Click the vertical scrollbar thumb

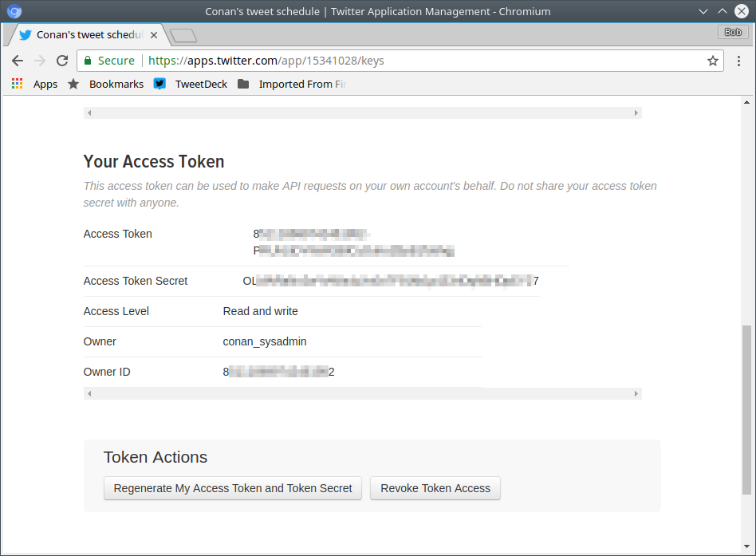pyautogui.click(x=747, y=410)
